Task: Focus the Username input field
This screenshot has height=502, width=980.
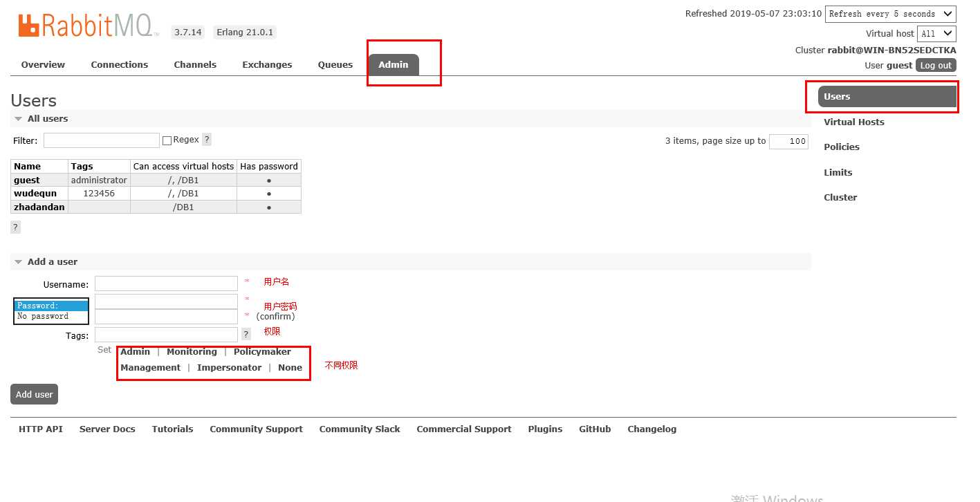Action: pyautogui.click(x=166, y=284)
